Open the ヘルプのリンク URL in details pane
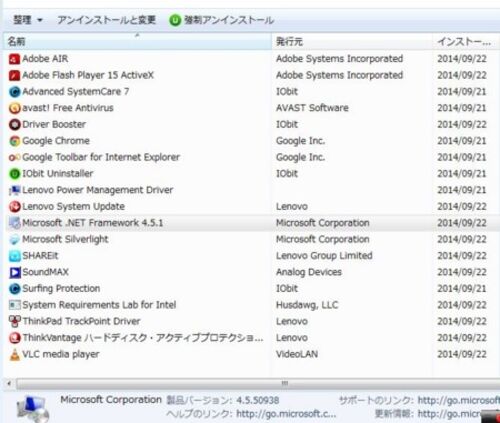This screenshot has height=423, width=500. click(286, 414)
